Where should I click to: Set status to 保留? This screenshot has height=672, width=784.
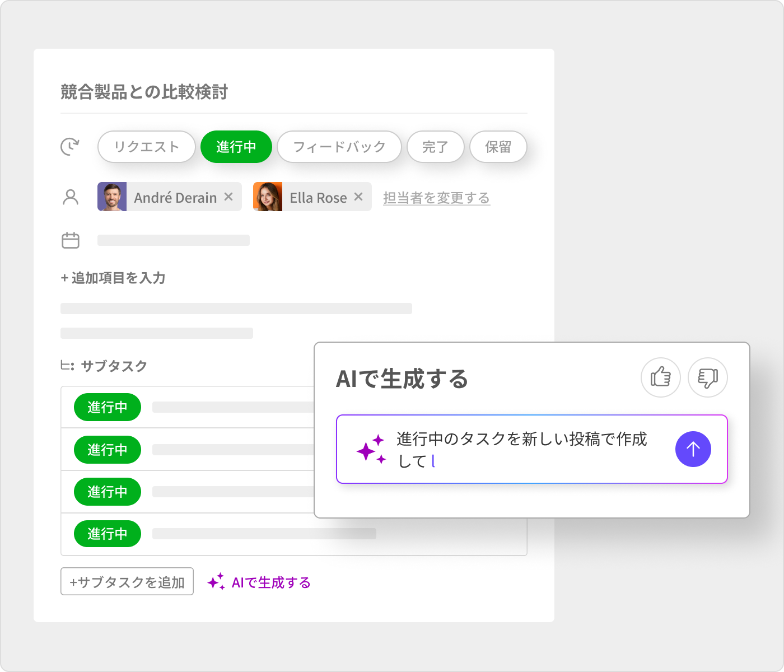point(498,147)
